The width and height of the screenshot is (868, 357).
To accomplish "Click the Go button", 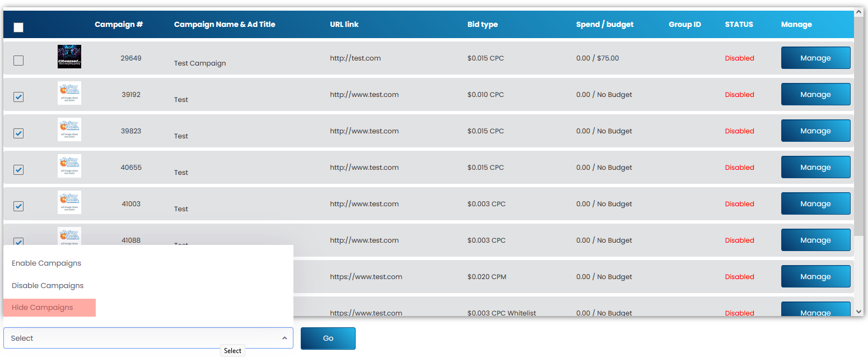I will [328, 339].
